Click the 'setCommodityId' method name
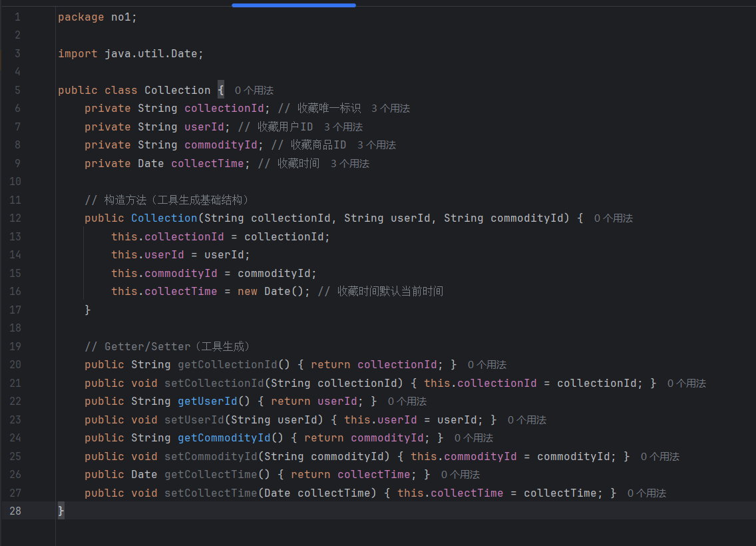The image size is (756, 546). point(211,457)
